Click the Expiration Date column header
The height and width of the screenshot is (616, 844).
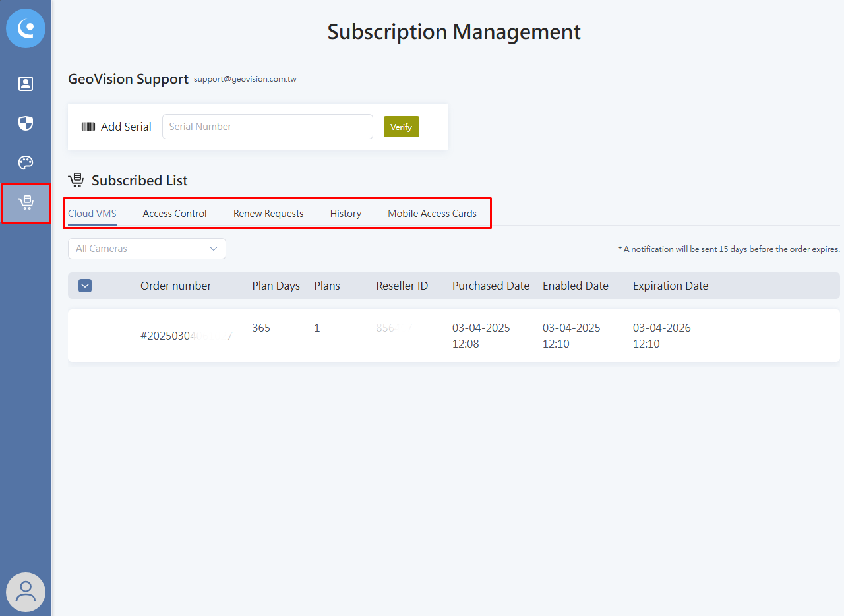coord(671,286)
